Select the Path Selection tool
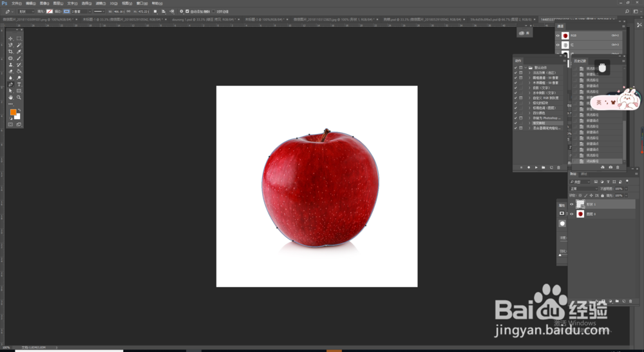644x352 pixels. click(11, 91)
